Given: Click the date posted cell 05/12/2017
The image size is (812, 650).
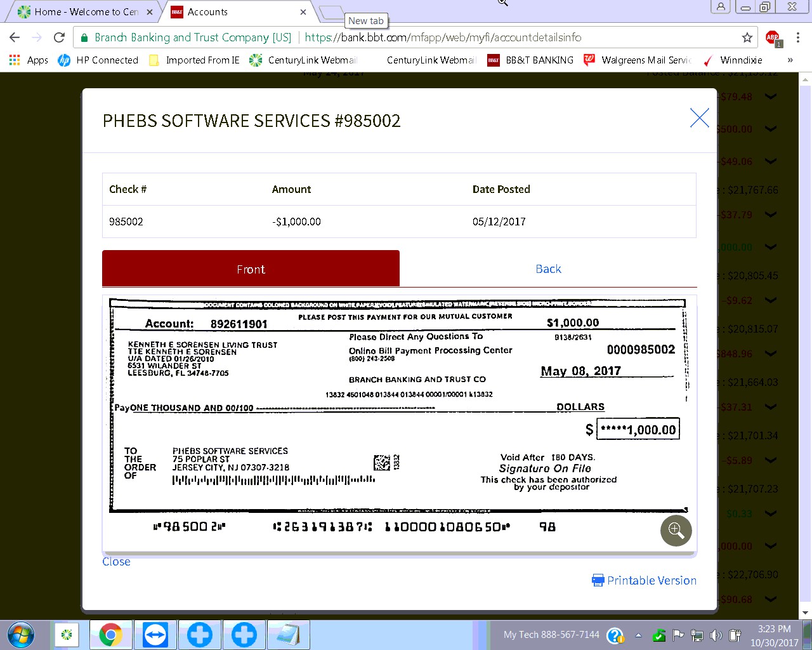Looking at the screenshot, I should 499,222.
